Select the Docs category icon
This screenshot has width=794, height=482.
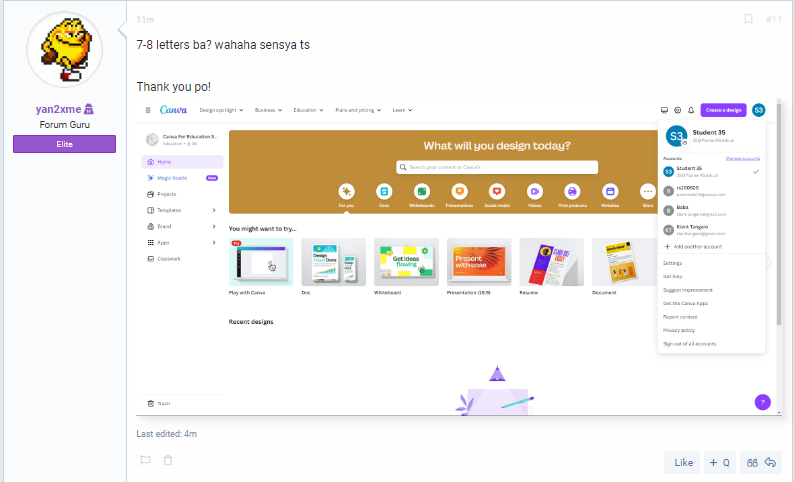click(384, 191)
